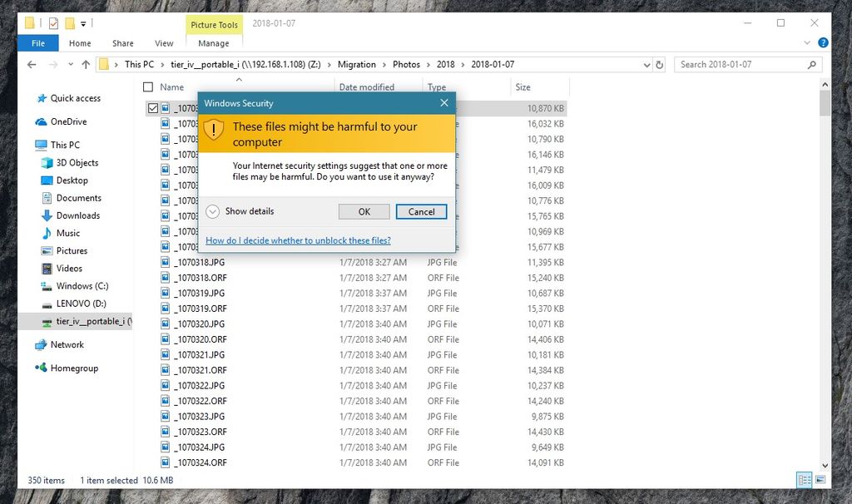Toggle selection checkbox of the first file
This screenshot has height=504, width=852.
pyautogui.click(x=153, y=107)
